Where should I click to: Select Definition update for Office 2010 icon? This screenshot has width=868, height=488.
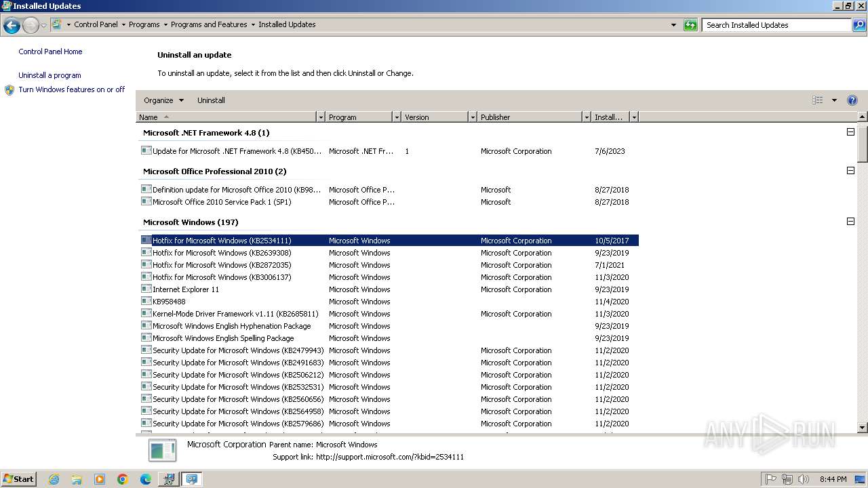click(146, 189)
